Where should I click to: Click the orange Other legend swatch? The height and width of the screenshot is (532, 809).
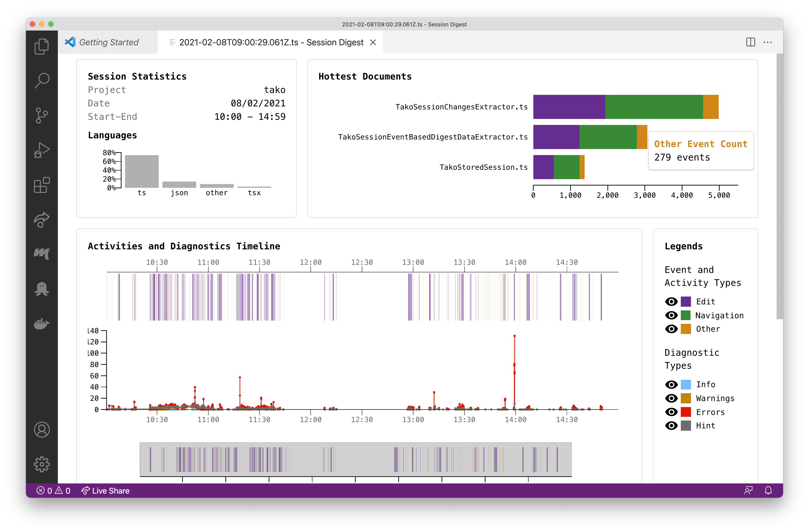click(686, 329)
